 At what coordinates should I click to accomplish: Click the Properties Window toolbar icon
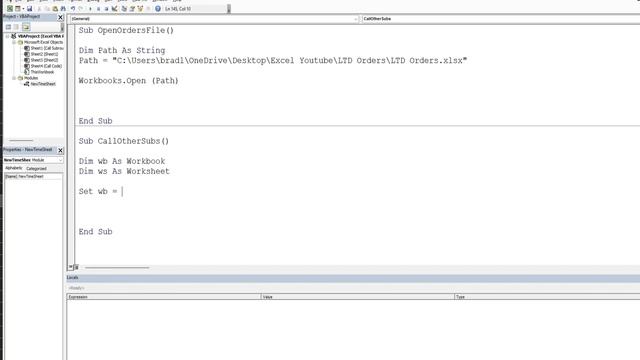point(132,9)
